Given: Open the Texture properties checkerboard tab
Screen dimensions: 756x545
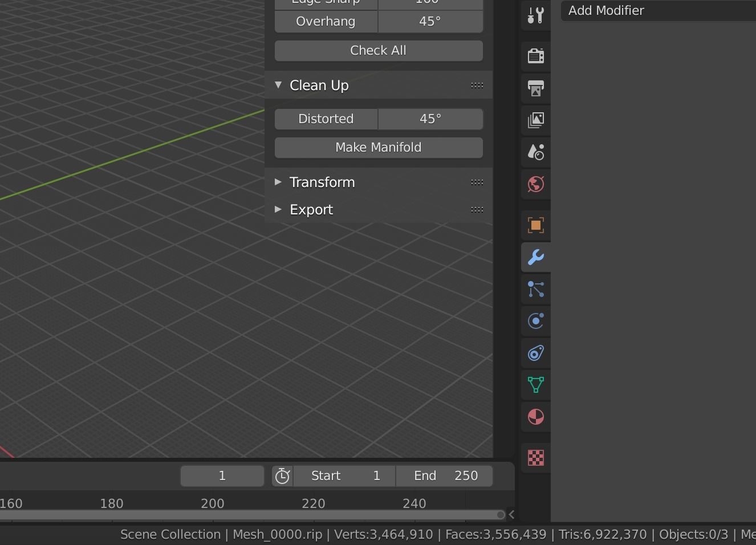Looking at the screenshot, I should 535,458.
